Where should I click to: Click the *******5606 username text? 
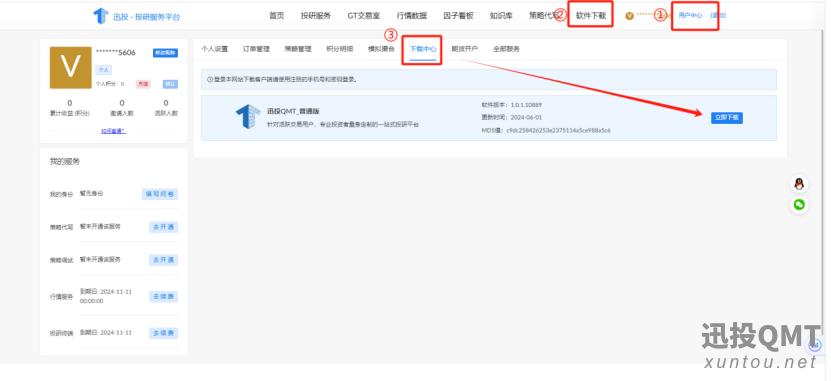coord(116,52)
